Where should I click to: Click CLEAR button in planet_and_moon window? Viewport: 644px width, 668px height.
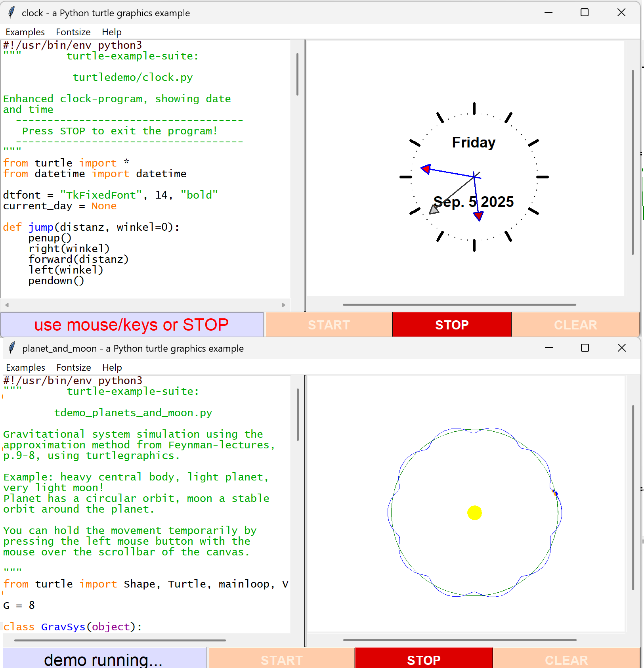(566, 660)
